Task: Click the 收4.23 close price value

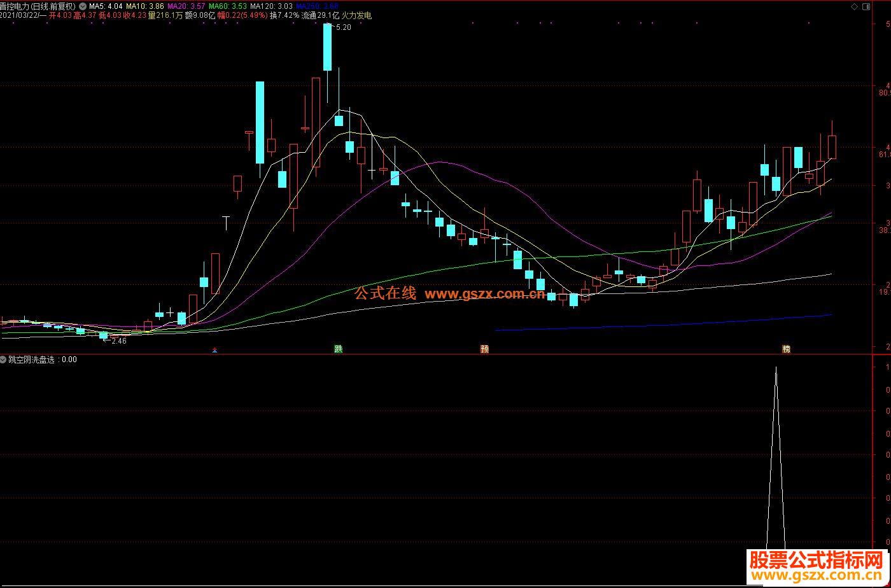Action: click(134, 15)
